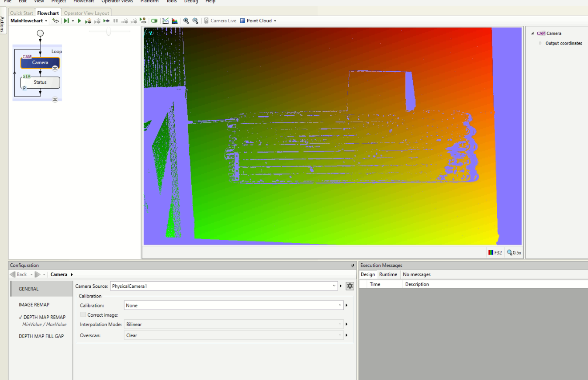Expand the Output coordinates tree node
Viewport: 588px width, 380px height.
pyautogui.click(x=540, y=43)
